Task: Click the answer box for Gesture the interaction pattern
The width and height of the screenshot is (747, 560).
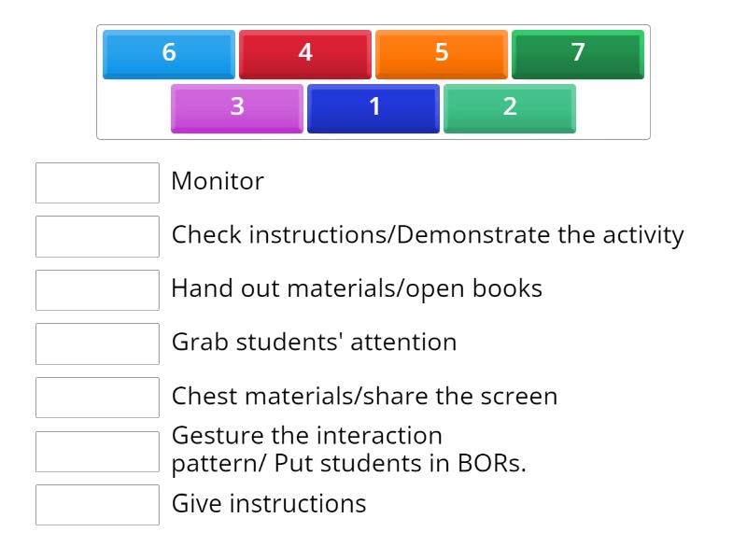Action: click(97, 449)
